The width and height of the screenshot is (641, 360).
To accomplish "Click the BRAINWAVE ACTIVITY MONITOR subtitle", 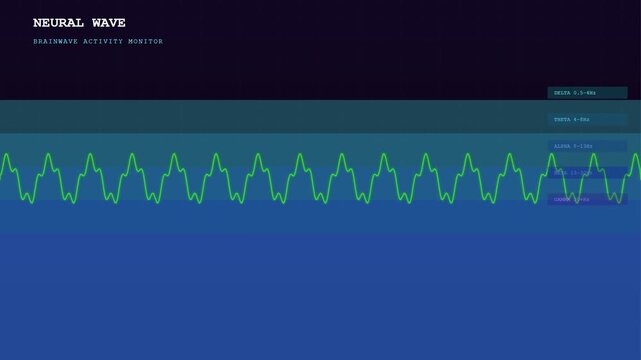I will (98, 41).
